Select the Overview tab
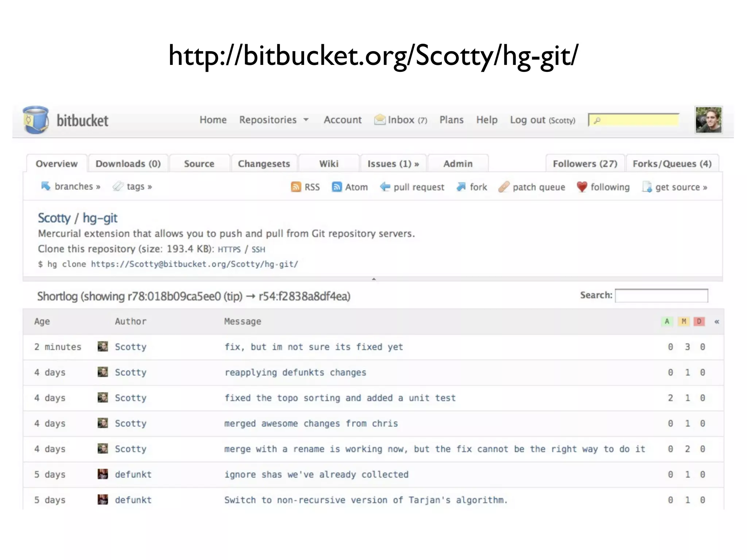 click(57, 164)
